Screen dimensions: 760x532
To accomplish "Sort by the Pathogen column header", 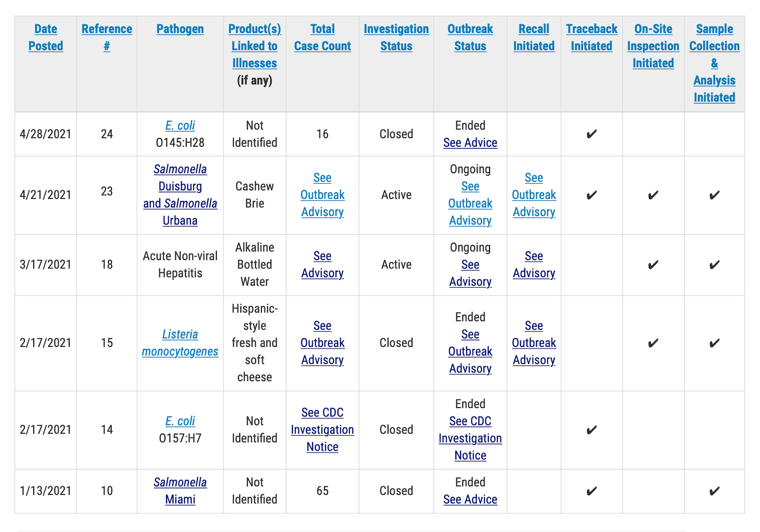I will [180, 29].
